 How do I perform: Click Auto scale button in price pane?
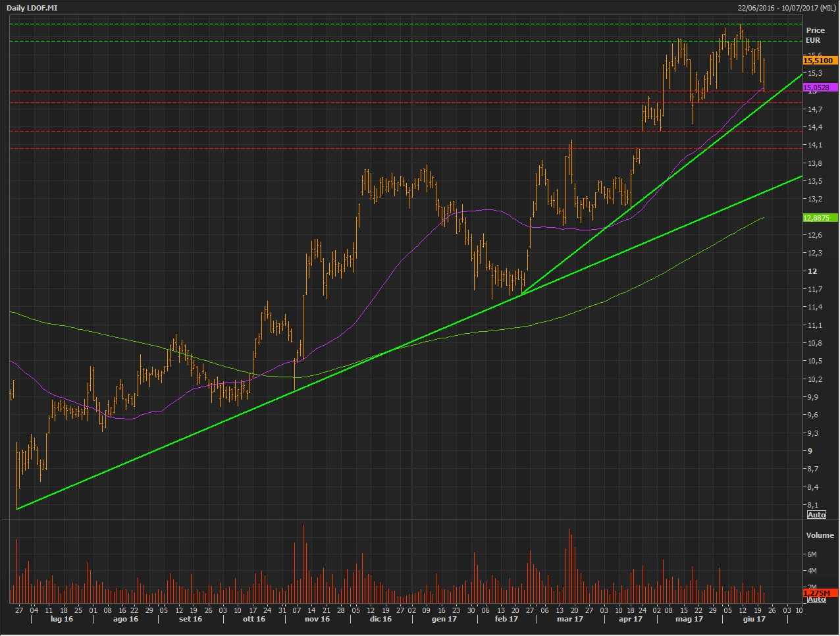816,515
